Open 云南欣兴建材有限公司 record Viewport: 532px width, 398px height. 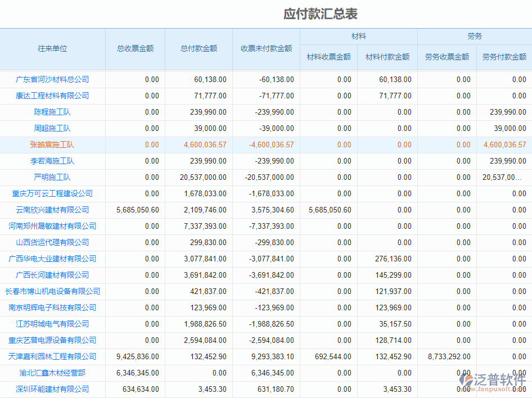point(52,210)
